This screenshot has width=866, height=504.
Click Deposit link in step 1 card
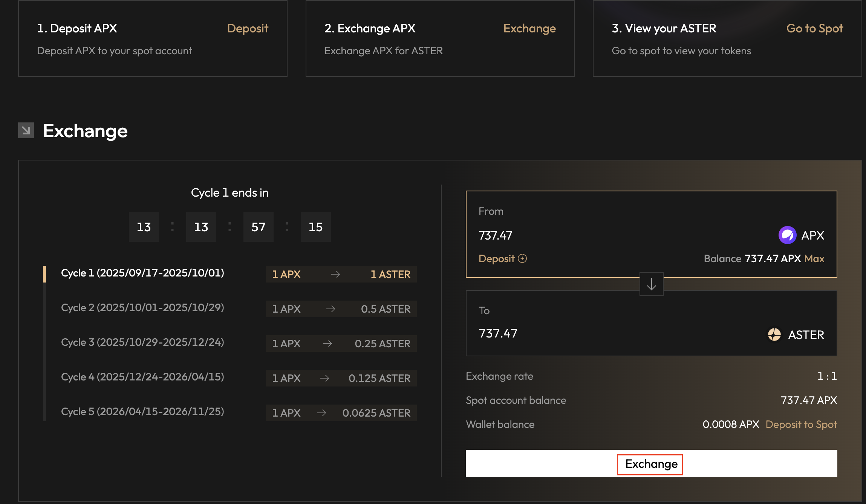click(248, 28)
